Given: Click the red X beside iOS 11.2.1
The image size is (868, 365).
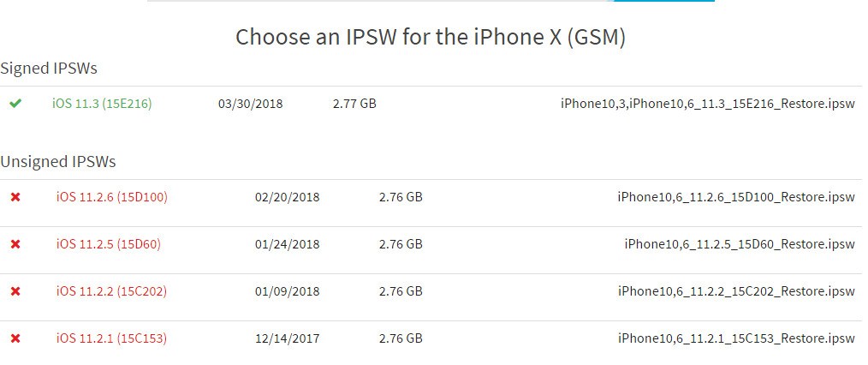Looking at the screenshot, I should point(15,338).
